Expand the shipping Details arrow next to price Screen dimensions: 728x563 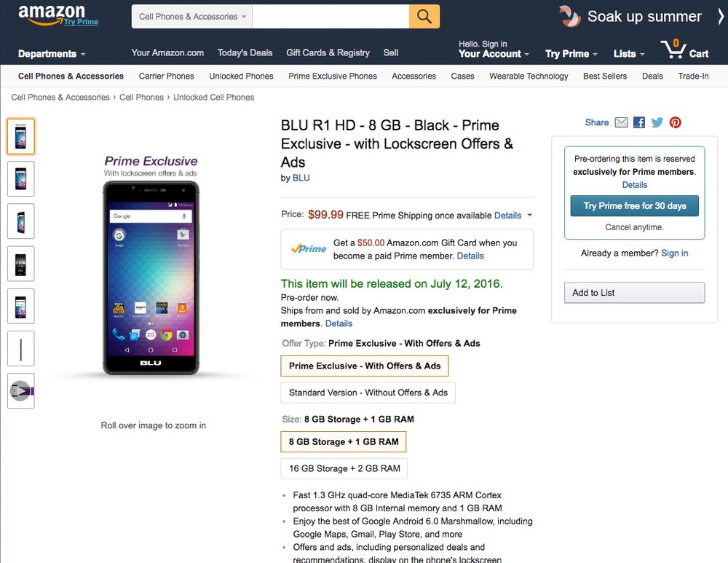point(530,216)
